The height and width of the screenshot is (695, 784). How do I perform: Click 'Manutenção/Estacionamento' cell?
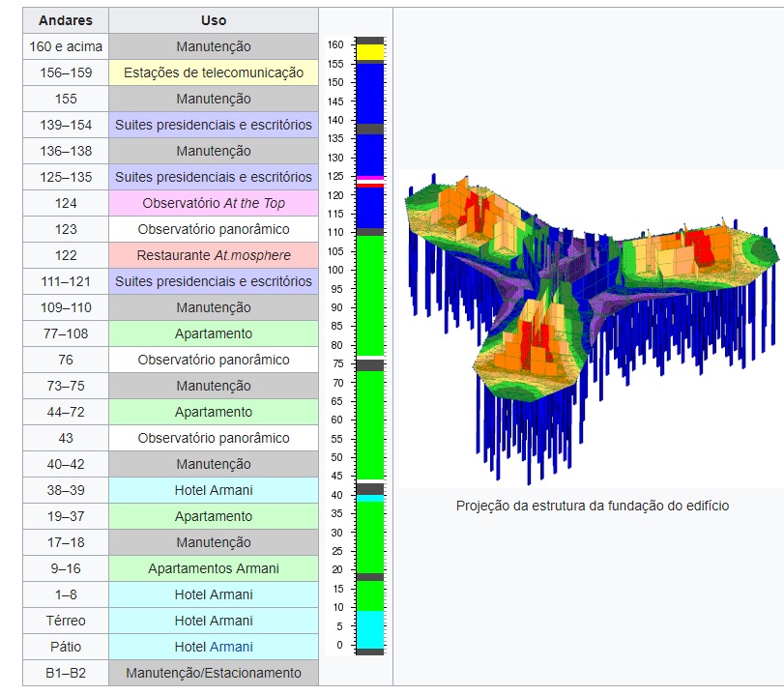214,673
